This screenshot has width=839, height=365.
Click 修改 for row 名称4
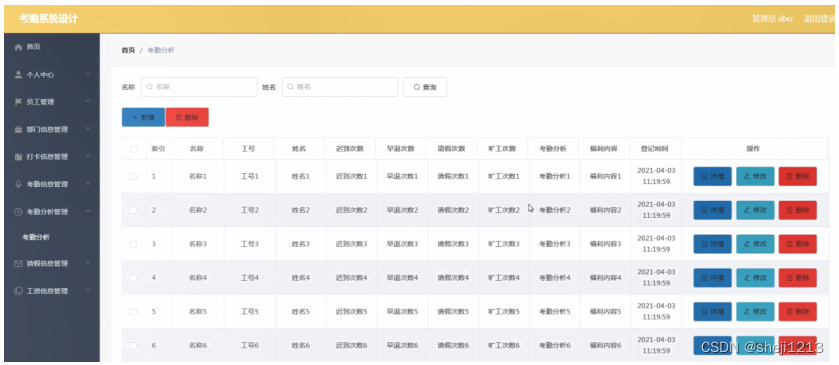pyautogui.click(x=755, y=278)
